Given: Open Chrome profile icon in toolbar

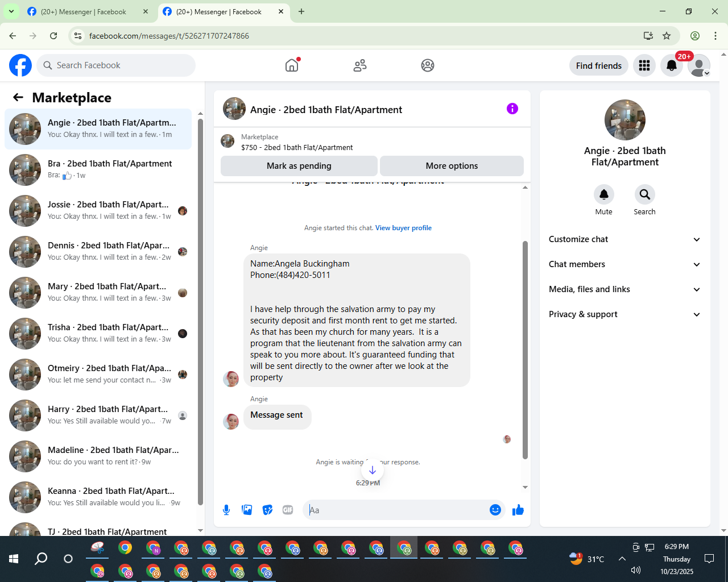Looking at the screenshot, I should pos(695,36).
